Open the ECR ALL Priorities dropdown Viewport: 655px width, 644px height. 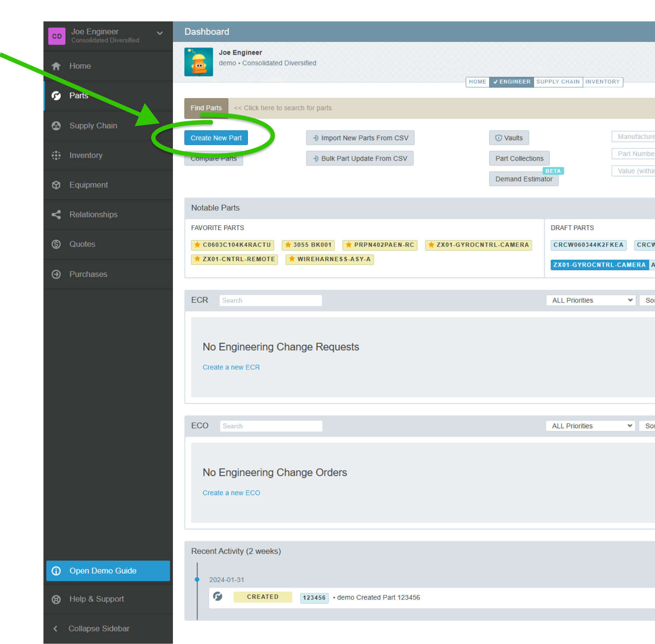click(x=590, y=300)
